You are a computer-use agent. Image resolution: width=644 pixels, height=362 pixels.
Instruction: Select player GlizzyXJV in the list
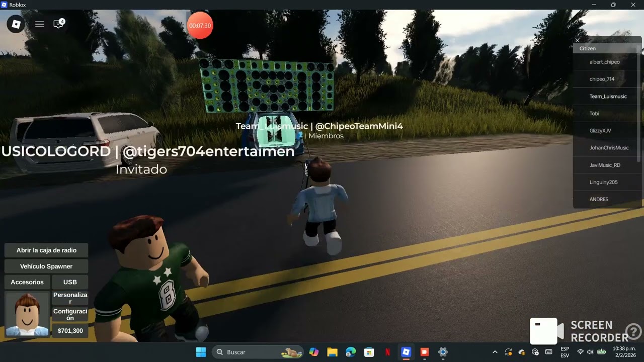click(606, 130)
